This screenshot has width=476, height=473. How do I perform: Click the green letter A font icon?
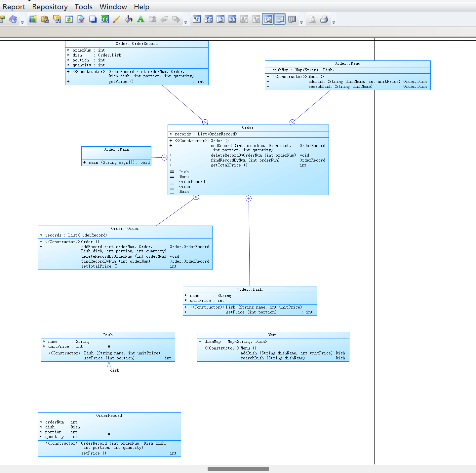(x=141, y=19)
